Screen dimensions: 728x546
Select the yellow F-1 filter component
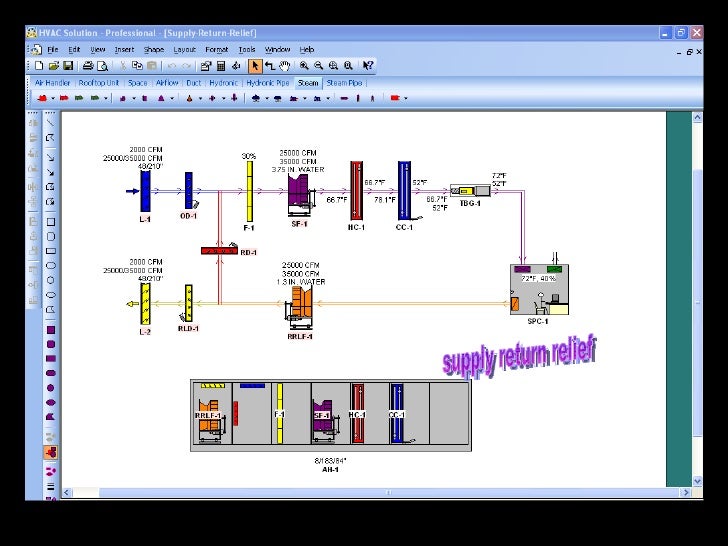tap(250, 191)
